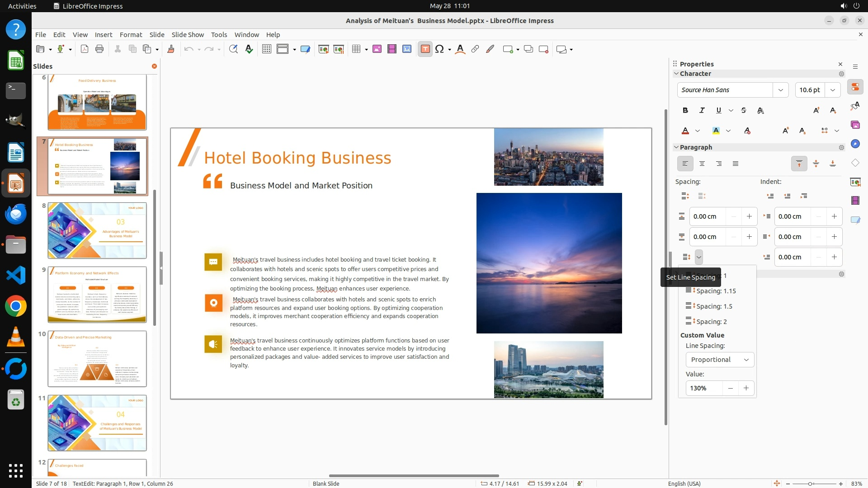The height and width of the screenshot is (488, 868).
Task: Click the Strikethrough character formatting icon
Action: point(744,110)
